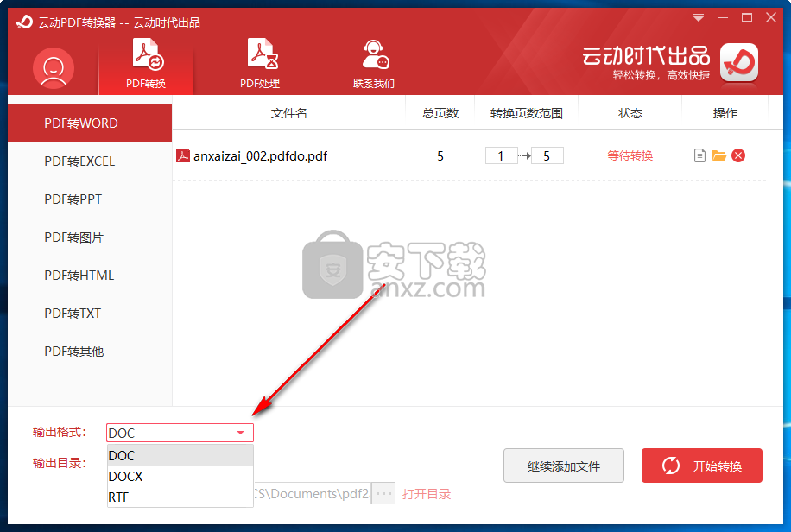791x532 pixels.
Task: Click the browse button with three dots
Action: coord(384,493)
